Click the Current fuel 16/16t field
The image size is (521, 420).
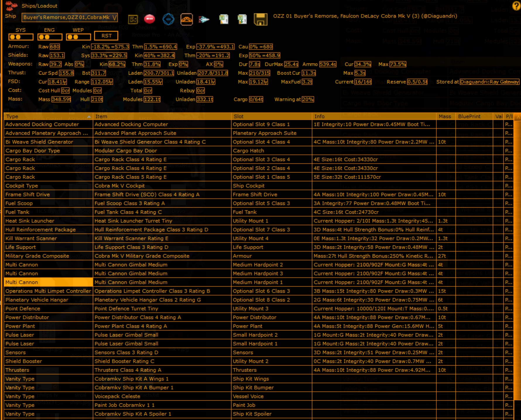point(363,82)
